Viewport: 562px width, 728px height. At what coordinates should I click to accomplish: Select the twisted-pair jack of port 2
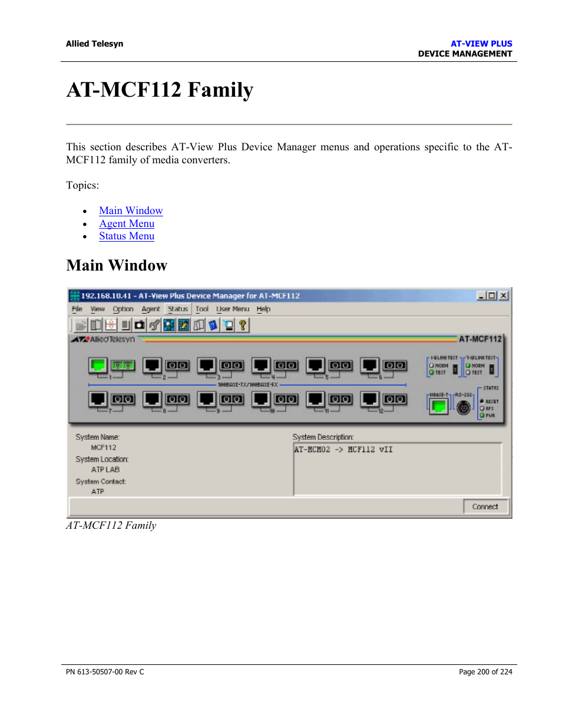coord(152,365)
